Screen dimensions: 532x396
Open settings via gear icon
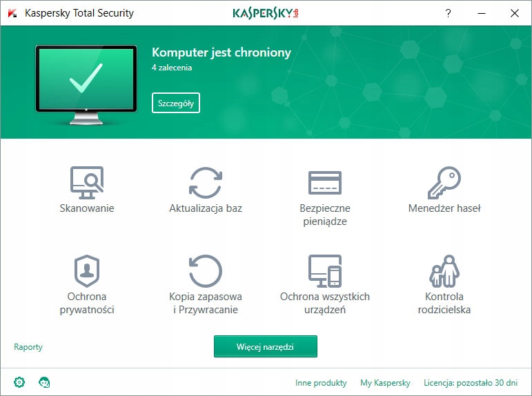click(19, 382)
